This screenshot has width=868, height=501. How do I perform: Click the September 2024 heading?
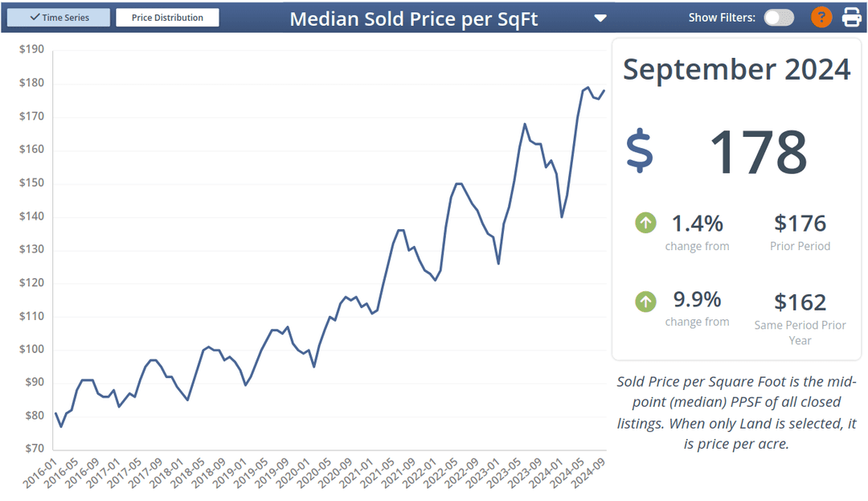point(736,70)
